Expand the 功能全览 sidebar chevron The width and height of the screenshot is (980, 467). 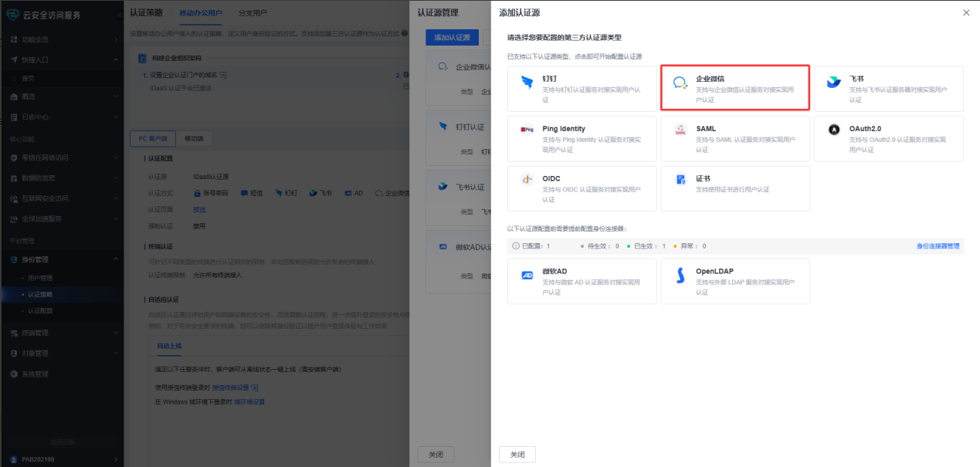[116, 39]
